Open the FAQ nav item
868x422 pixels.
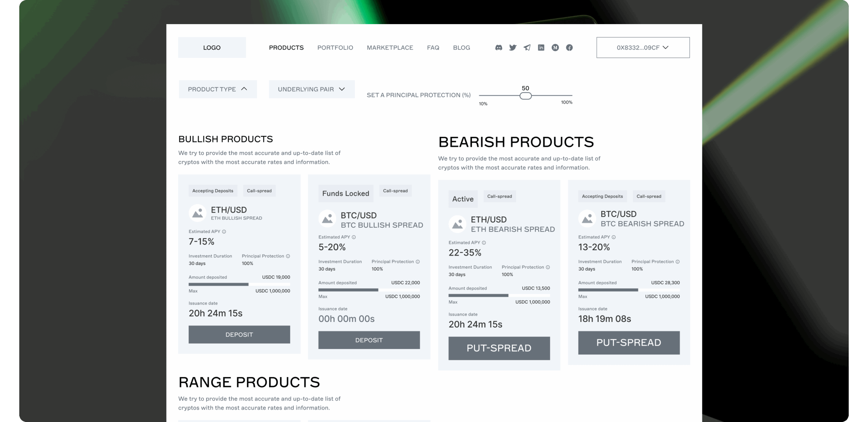pos(433,47)
